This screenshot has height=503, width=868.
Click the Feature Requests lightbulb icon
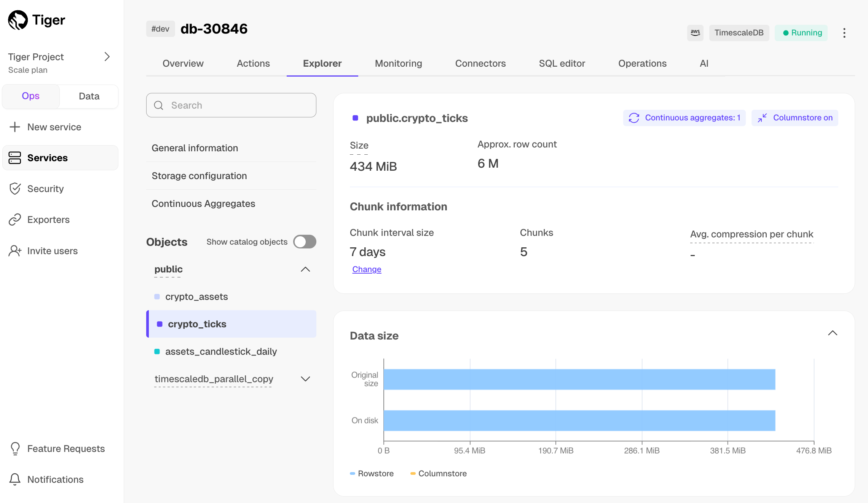15,449
